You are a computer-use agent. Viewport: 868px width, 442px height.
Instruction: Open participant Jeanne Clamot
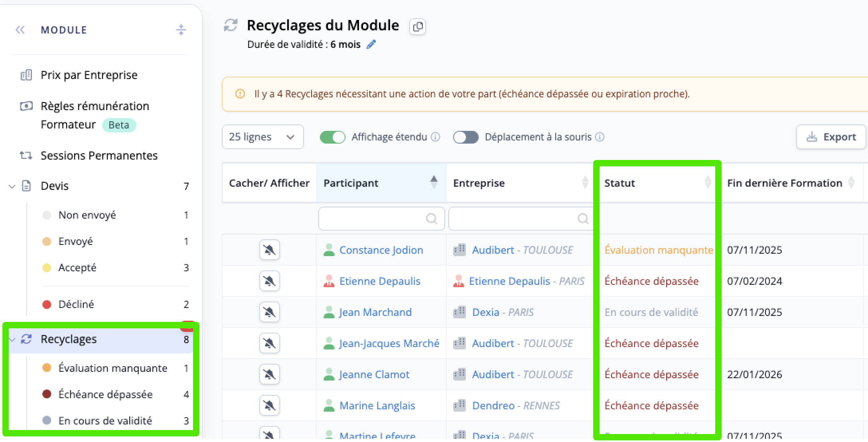coord(374,375)
